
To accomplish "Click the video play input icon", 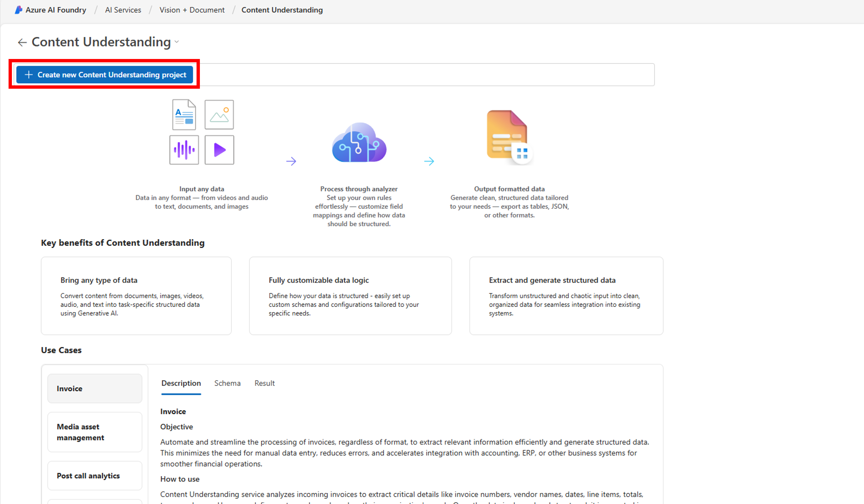I will click(x=219, y=150).
